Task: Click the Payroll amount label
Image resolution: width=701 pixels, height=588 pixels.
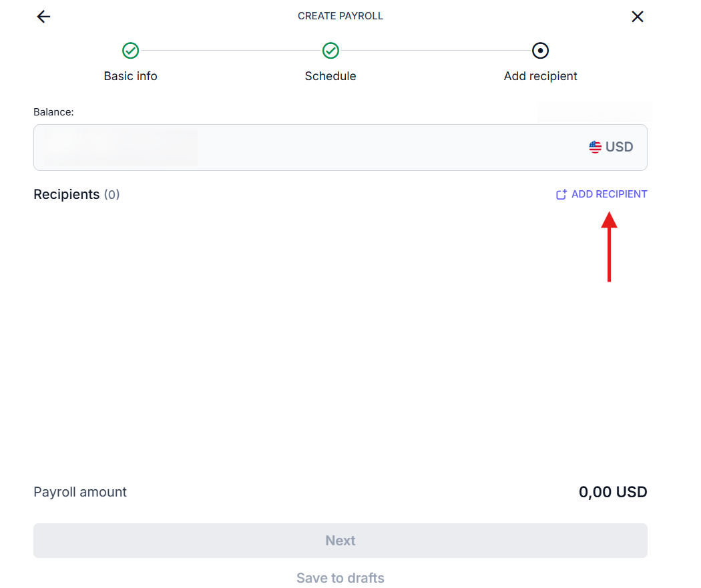Action: tap(80, 492)
